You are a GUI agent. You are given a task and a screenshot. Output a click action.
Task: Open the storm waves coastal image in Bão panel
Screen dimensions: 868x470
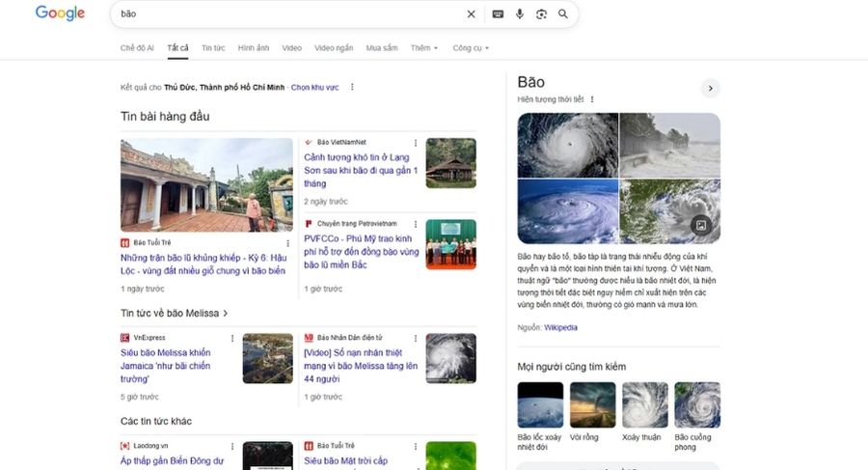(x=670, y=145)
